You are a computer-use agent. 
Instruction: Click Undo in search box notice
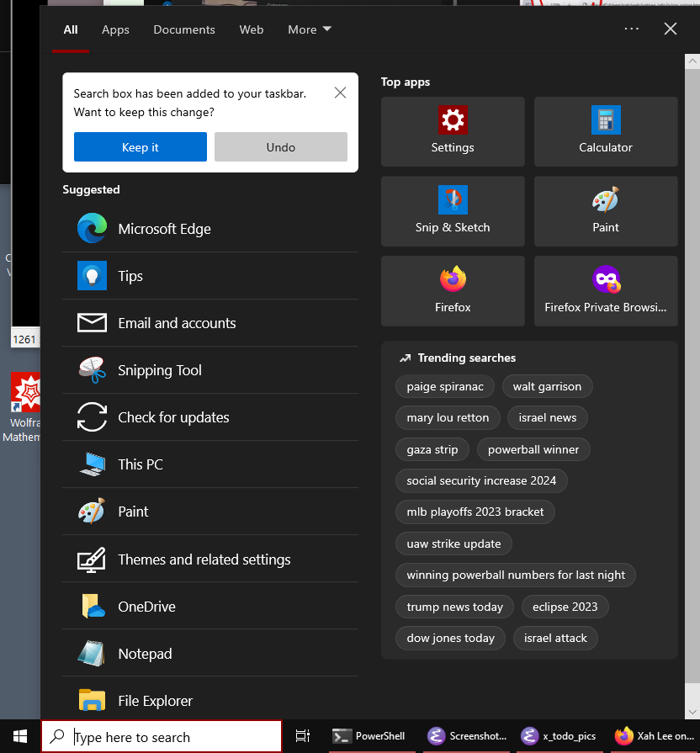pyautogui.click(x=281, y=147)
